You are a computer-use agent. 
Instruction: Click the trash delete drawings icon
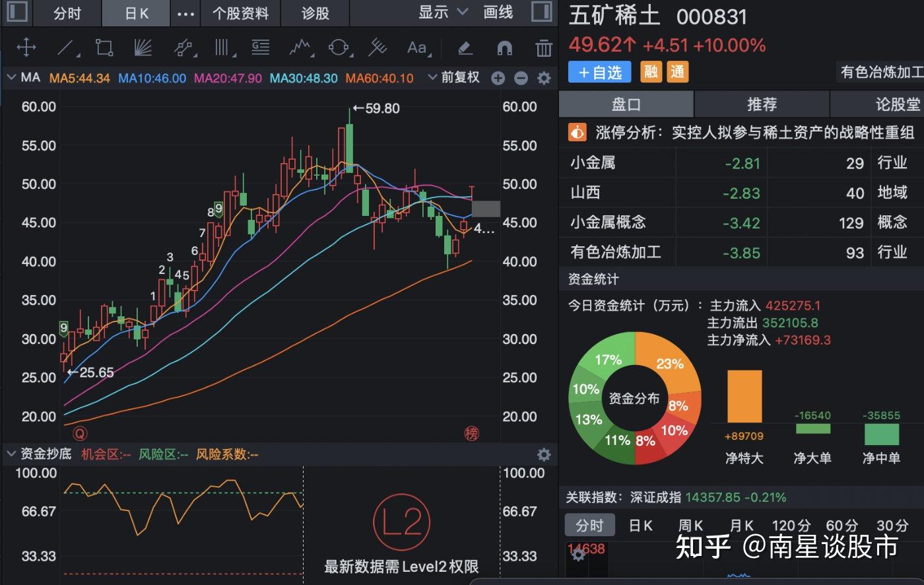[543, 48]
